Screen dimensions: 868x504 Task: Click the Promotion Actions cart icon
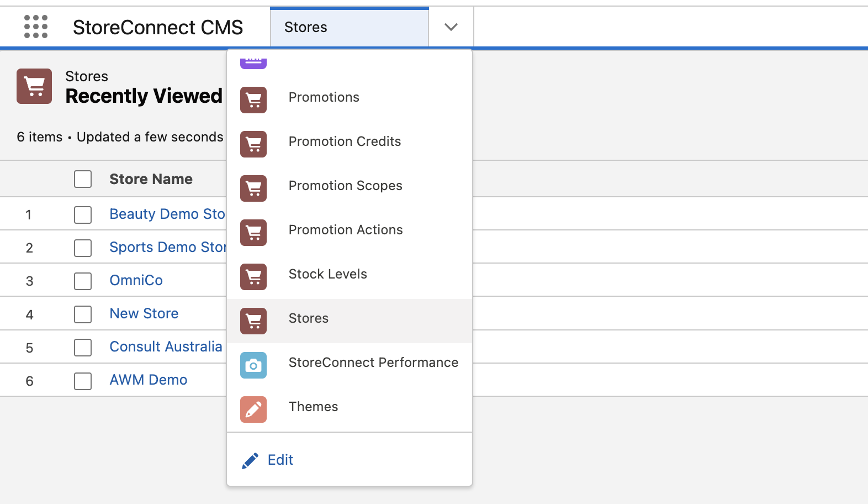click(x=253, y=233)
